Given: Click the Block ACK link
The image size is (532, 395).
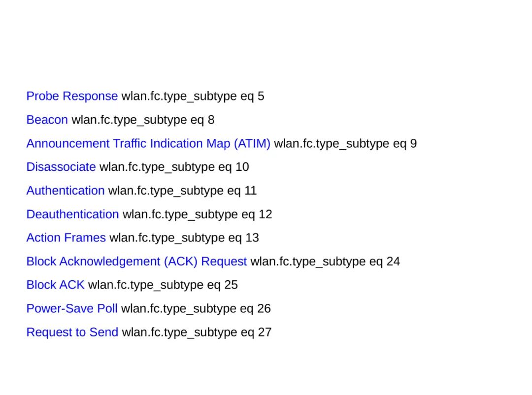Looking at the screenshot, I should (55, 285).
